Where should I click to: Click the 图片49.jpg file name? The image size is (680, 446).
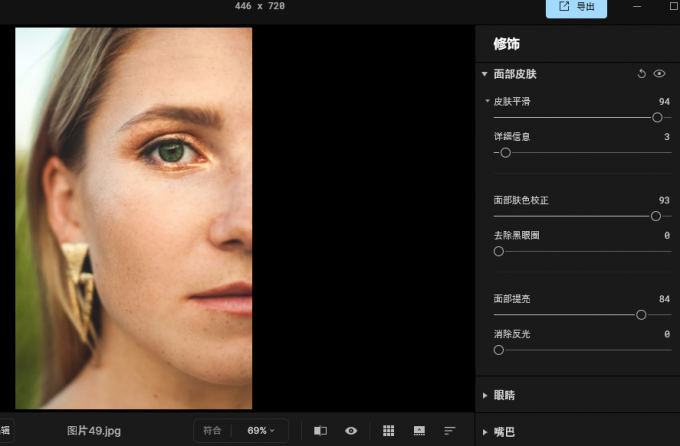tap(94, 431)
